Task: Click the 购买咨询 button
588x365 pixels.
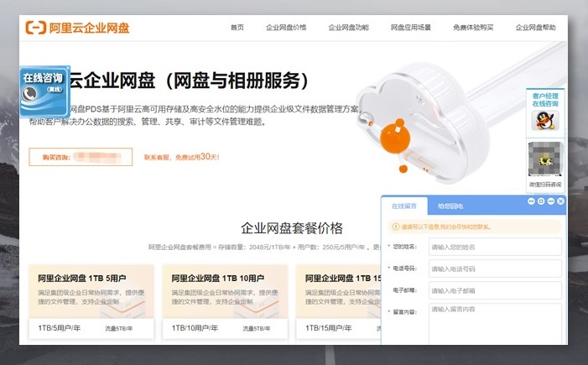Action: click(81, 157)
